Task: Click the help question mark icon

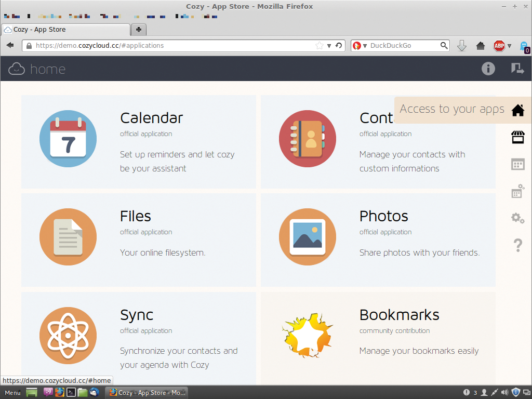Action: [517, 245]
